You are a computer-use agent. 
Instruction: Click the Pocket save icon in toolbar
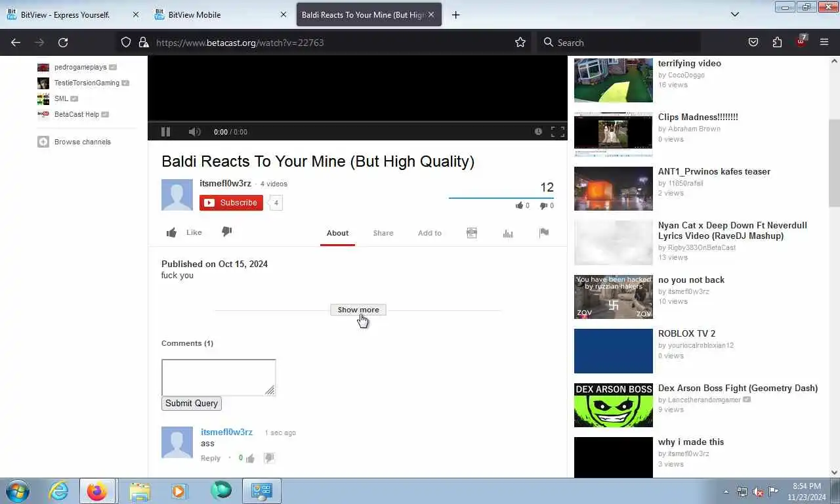point(753,43)
